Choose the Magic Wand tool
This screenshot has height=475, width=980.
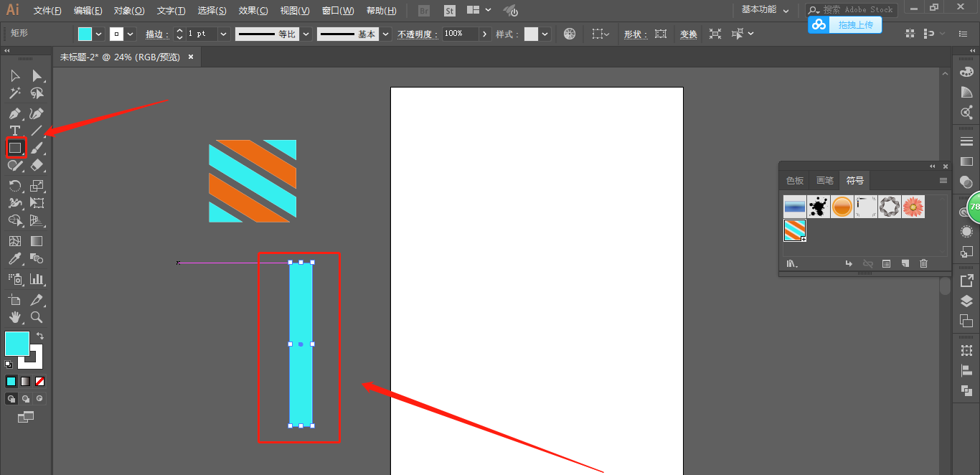15,93
